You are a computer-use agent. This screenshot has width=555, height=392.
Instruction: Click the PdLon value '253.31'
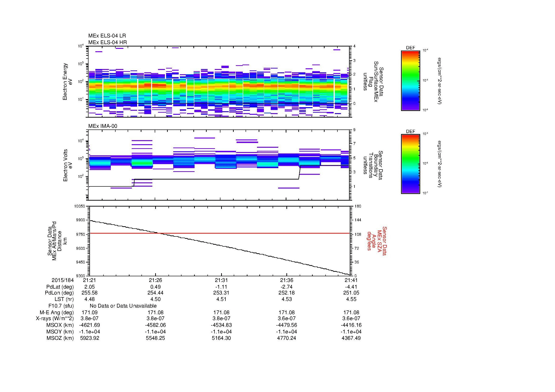coord(221,293)
